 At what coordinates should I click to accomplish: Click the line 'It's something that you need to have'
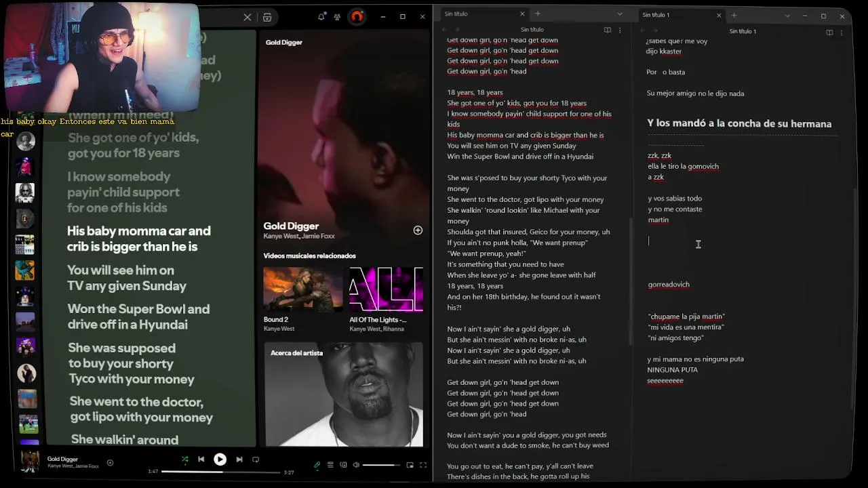point(505,264)
